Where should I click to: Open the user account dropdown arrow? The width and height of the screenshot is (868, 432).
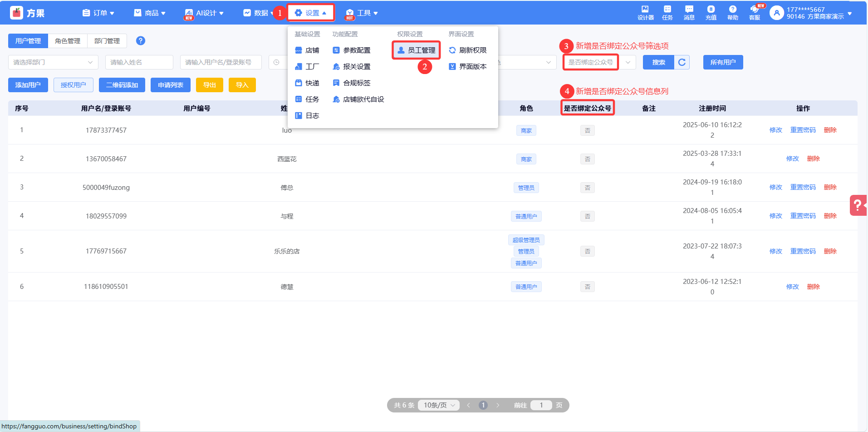[x=850, y=13]
